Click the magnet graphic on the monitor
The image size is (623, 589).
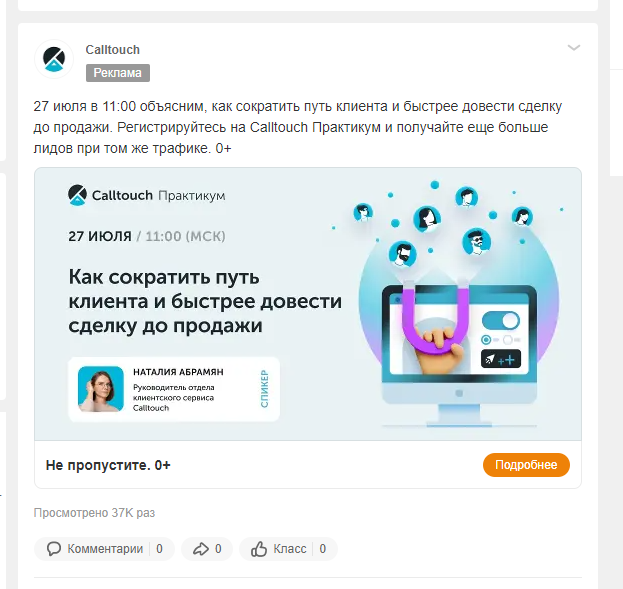click(x=435, y=318)
